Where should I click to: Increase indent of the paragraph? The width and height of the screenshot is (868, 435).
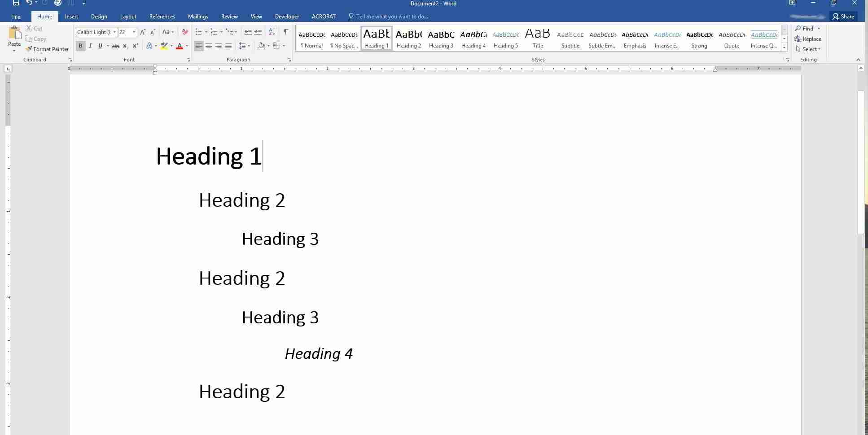pos(258,32)
